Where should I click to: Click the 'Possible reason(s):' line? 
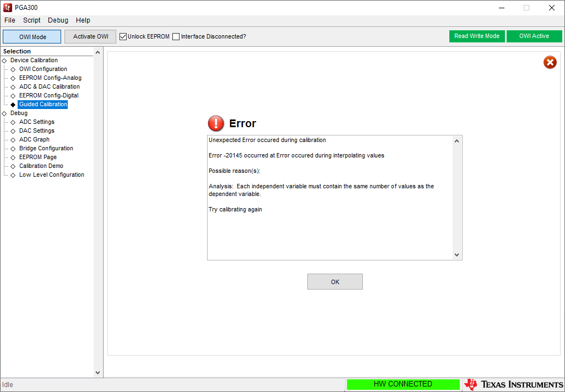234,171
